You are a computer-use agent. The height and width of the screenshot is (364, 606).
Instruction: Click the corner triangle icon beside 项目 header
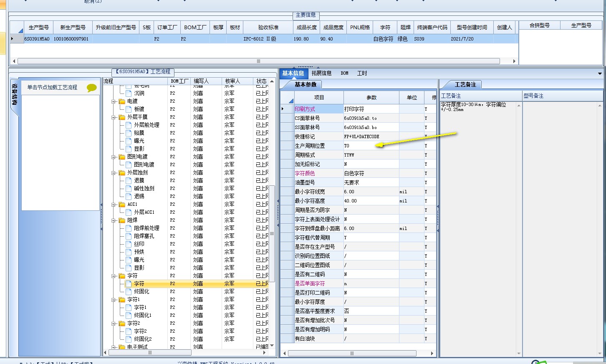pyautogui.click(x=291, y=101)
